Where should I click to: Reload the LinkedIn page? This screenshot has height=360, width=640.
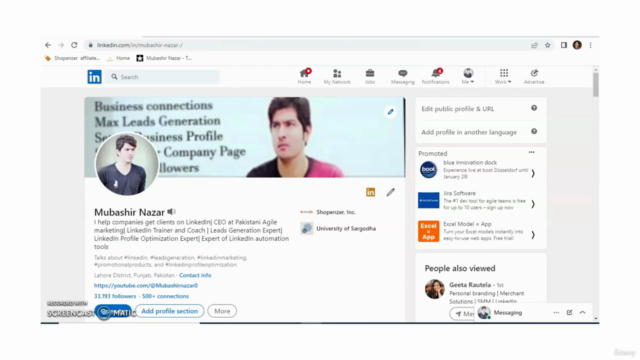(74, 45)
